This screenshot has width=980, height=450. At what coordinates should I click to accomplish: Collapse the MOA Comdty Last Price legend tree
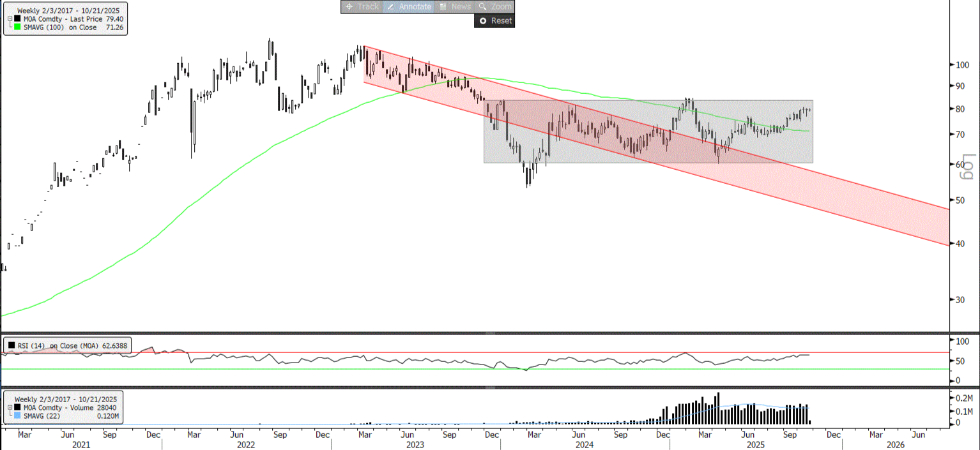point(10,19)
